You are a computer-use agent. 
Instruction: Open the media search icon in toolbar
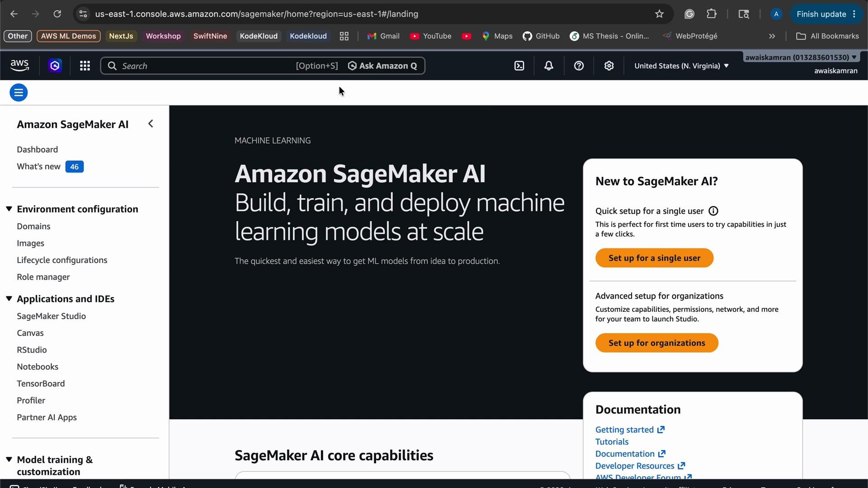pos(744,14)
